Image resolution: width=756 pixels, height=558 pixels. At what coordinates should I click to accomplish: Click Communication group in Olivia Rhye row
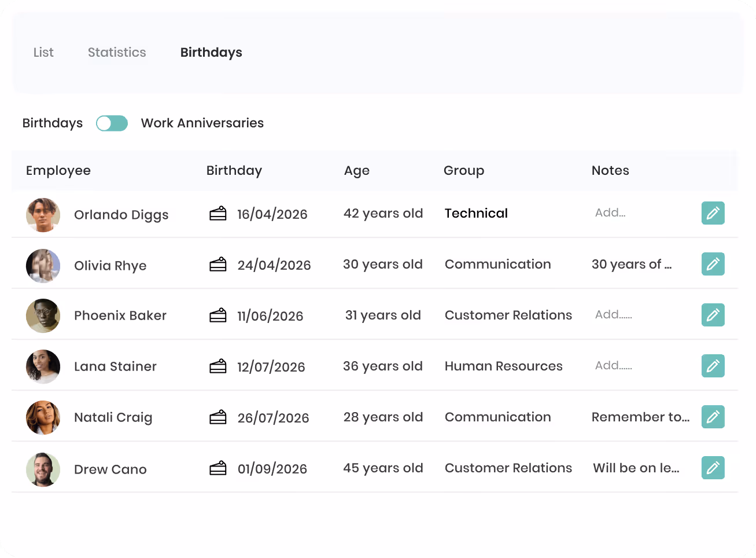coord(498,264)
